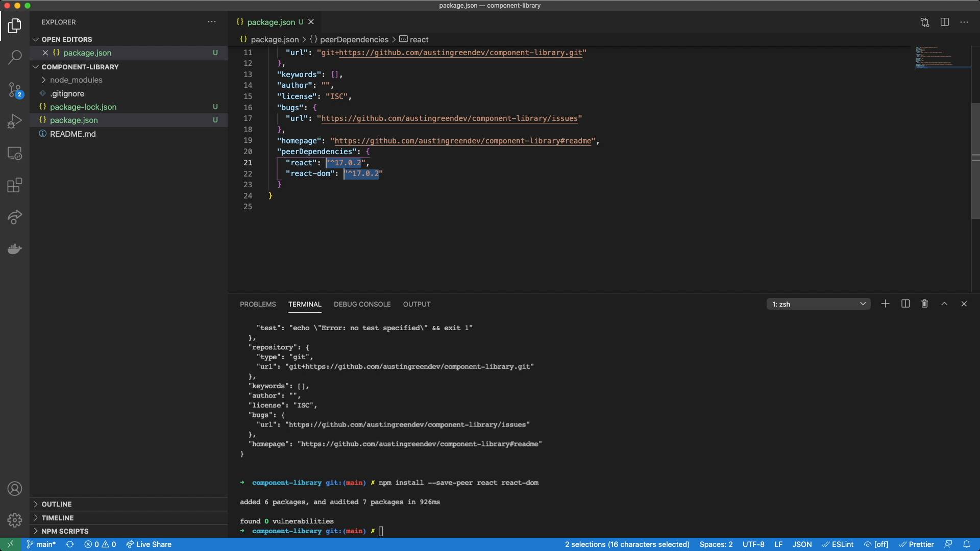
Task: Create a new terminal with plus icon
Action: [885, 304]
